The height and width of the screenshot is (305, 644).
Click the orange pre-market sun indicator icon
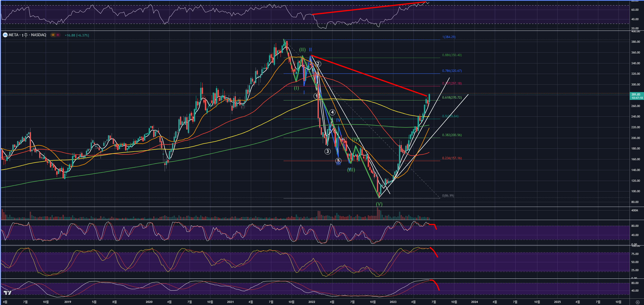(x=53, y=35)
